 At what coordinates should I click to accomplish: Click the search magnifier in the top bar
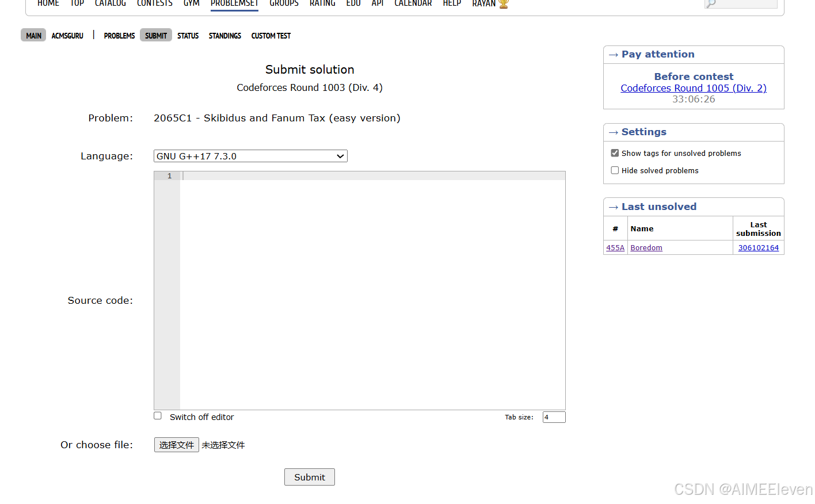coord(711,3)
